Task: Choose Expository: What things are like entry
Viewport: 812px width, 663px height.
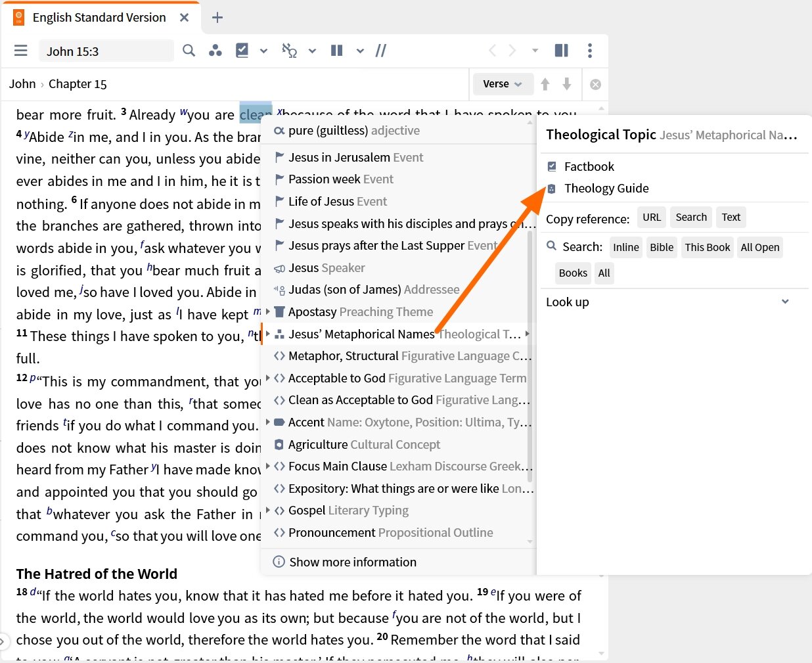Action: [x=398, y=489]
